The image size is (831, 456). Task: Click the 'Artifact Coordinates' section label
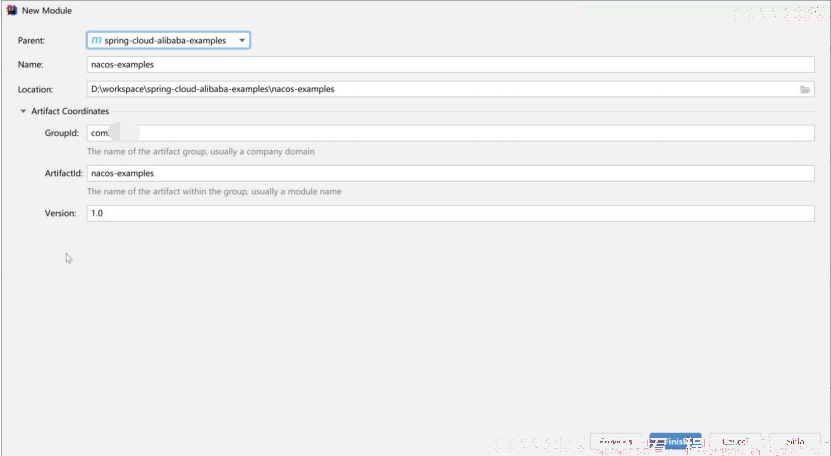click(x=70, y=111)
